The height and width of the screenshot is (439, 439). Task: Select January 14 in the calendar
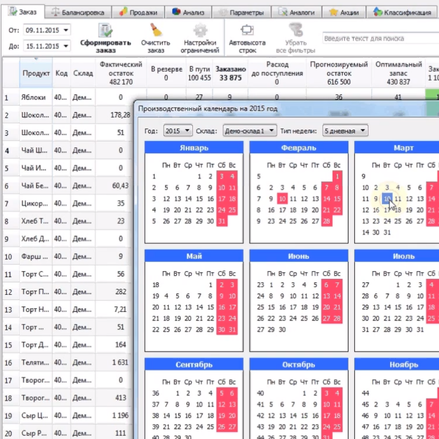(x=188, y=199)
